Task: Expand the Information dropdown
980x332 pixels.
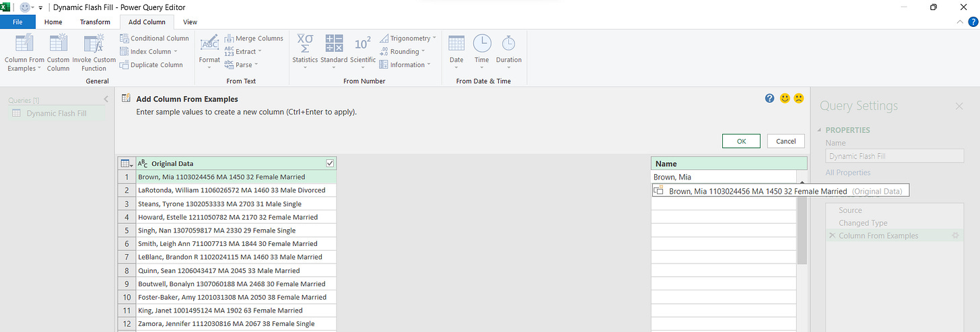Action: click(429, 65)
